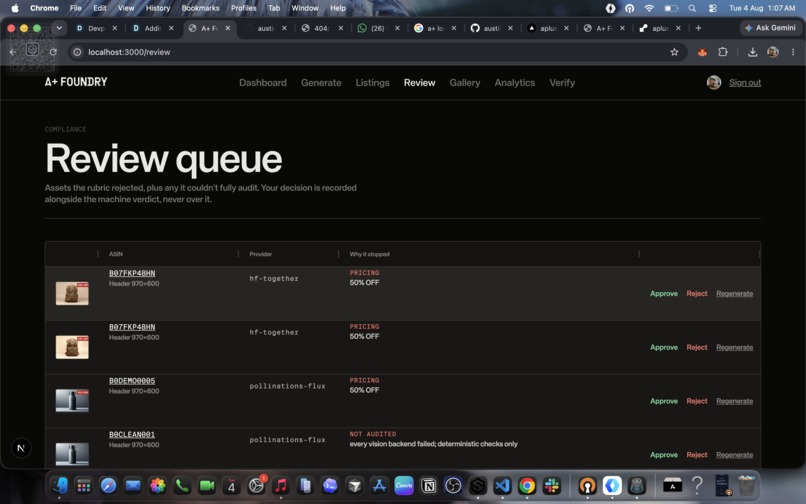Open Canva from the dock
The width and height of the screenshot is (806, 504).
404,485
